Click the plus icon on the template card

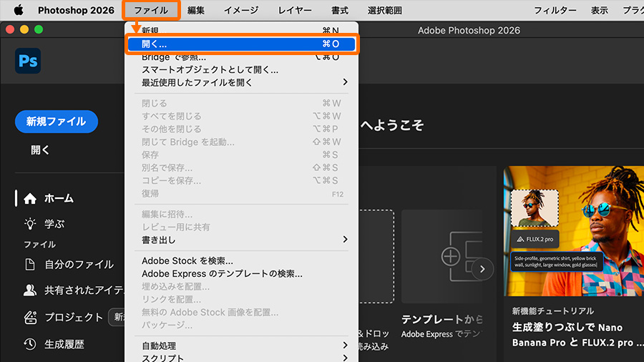450,257
